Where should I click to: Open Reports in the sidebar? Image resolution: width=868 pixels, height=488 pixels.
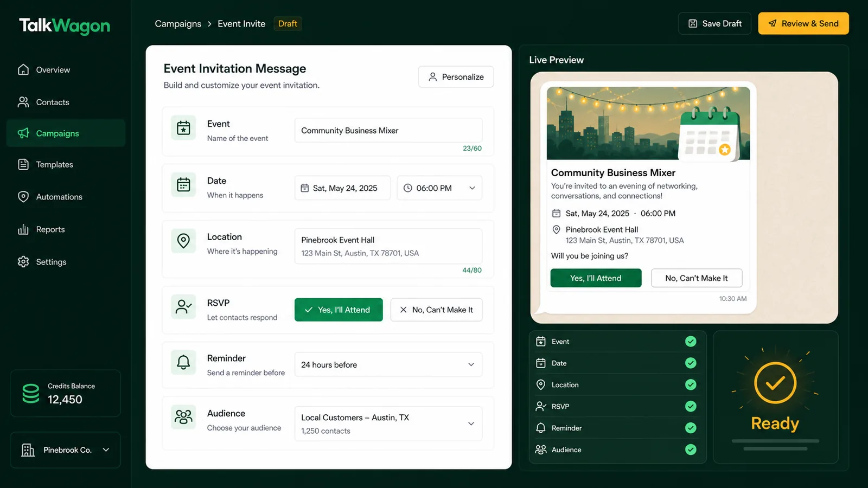click(66, 229)
